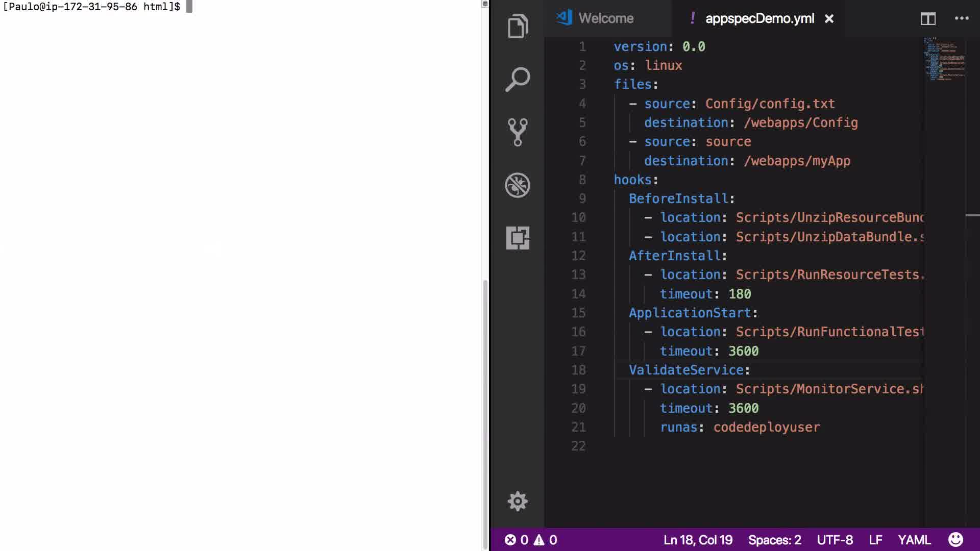Split the editor to the right
The image size is (980, 551).
click(x=928, y=19)
